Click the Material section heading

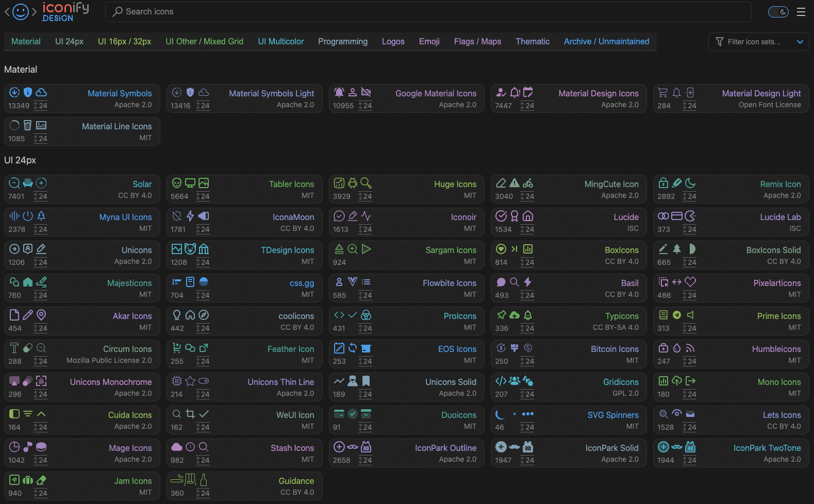pyautogui.click(x=21, y=70)
